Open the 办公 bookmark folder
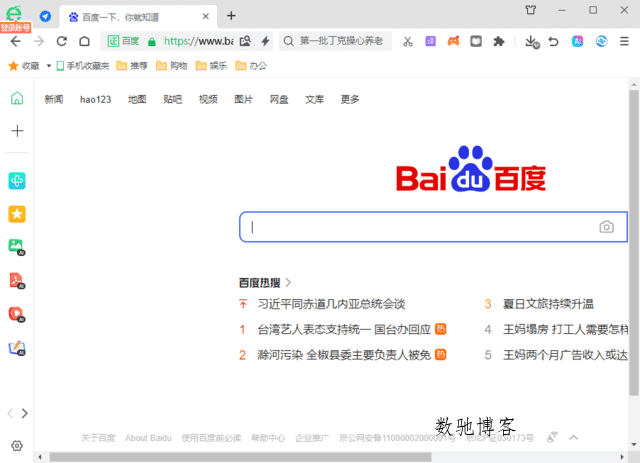This screenshot has height=463, width=640. pos(251,66)
